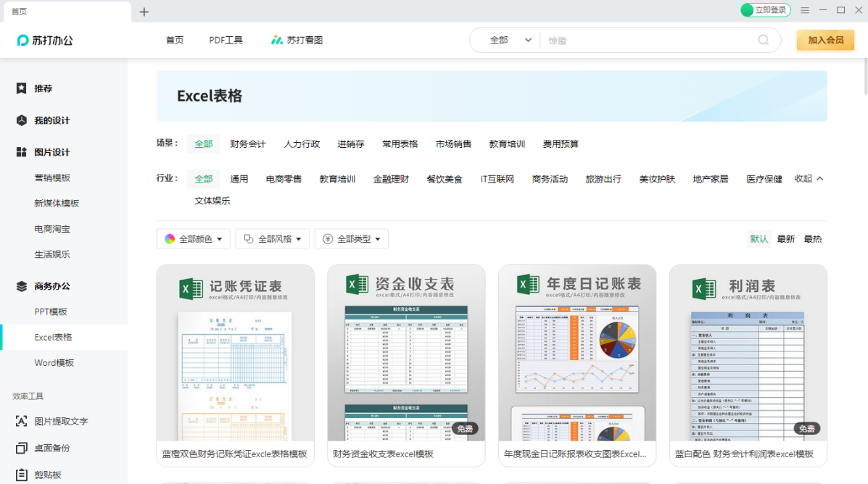Open 生活娱乐 in sidebar
This screenshot has width=868, height=484.
click(x=52, y=254)
